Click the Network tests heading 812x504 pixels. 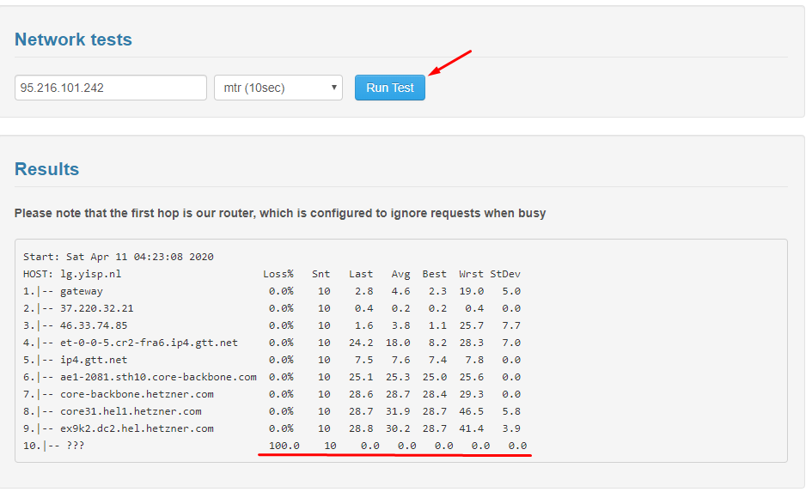click(x=72, y=39)
